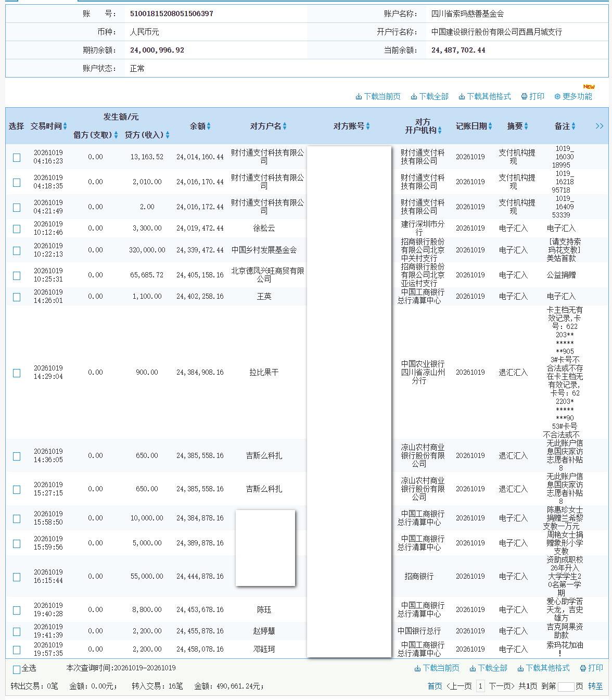
Task: Sort by 贷方(收入) column arrows
Action: (168, 135)
